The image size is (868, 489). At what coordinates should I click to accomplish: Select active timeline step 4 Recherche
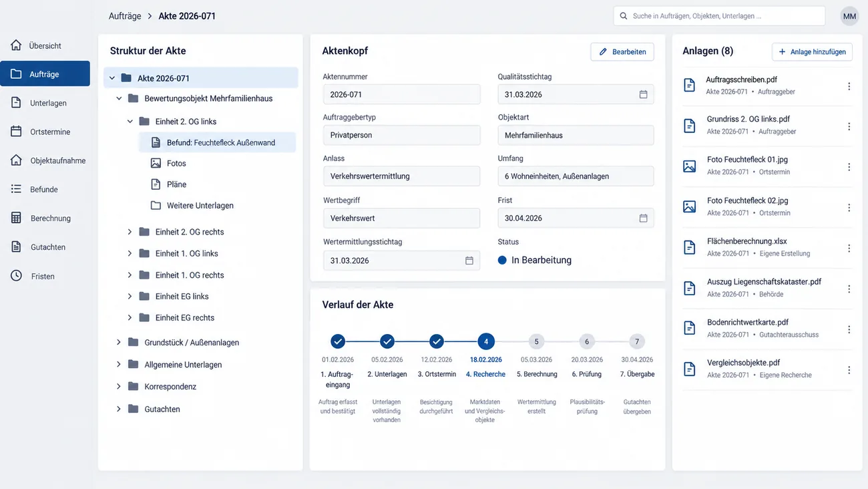tap(486, 341)
